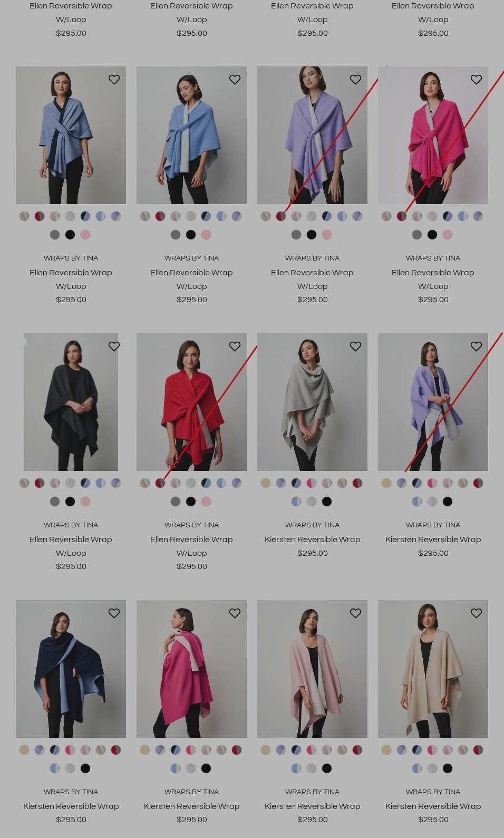The image size is (504, 838).
Task: Select black swatch under red Ellen wrap
Action: point(191,502)
